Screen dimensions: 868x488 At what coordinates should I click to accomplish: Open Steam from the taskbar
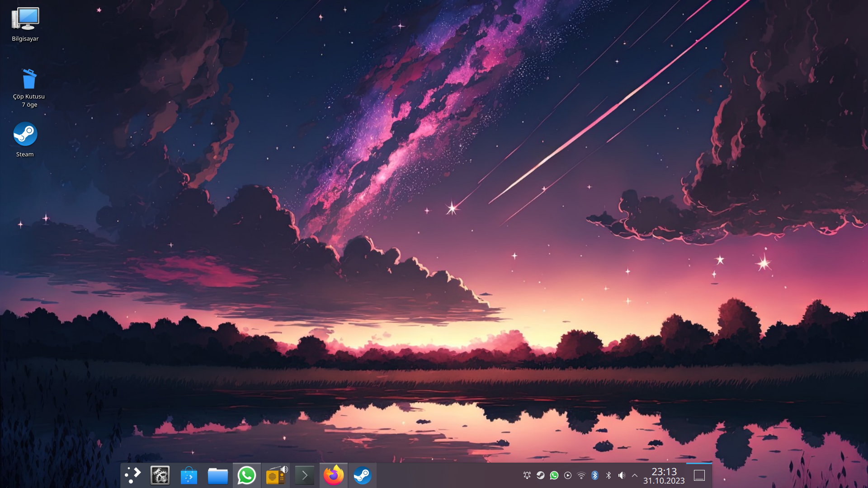tap(363, 475)
